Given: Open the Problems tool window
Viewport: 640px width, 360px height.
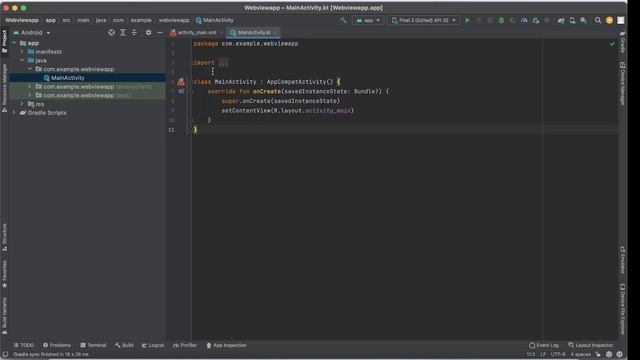Looking at the screenshot, I should 57,345.
